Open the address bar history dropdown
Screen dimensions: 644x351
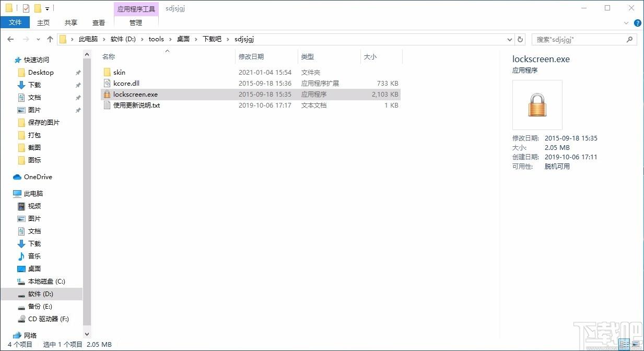click(x=510, y=39)
